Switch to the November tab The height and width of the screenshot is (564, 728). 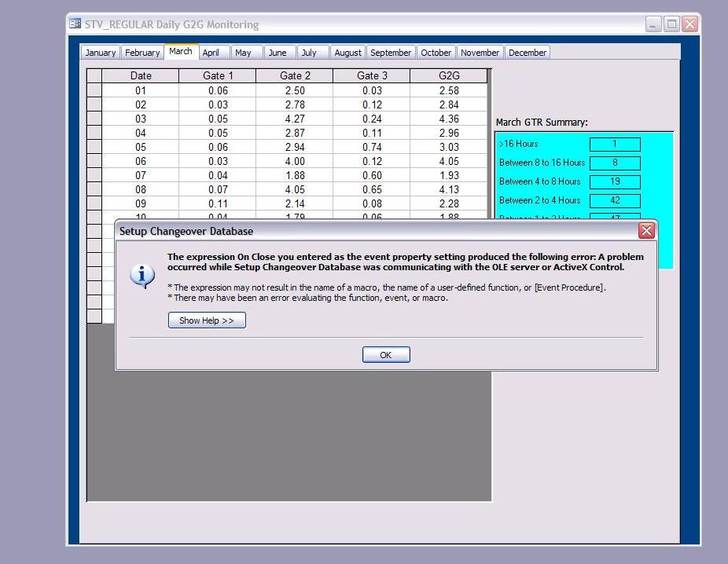pos(480,53)
